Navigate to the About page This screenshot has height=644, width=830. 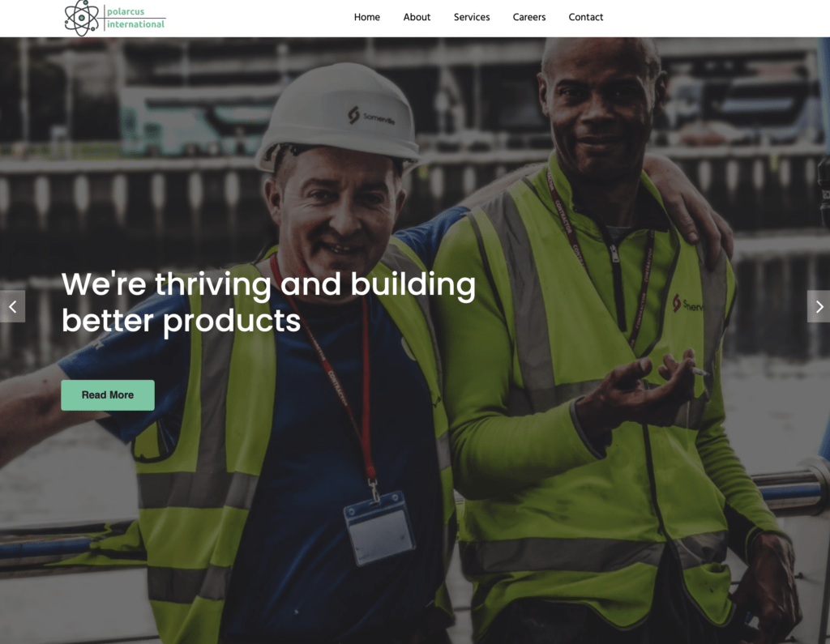tap(417, 17)
